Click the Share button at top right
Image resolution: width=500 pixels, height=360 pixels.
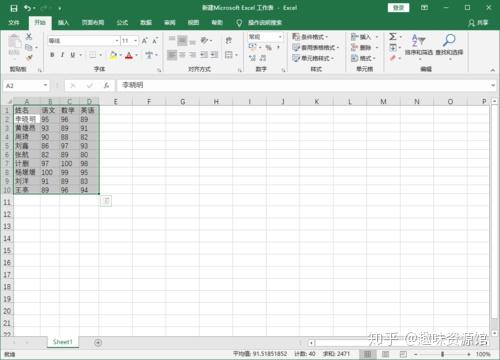[478, 23]
